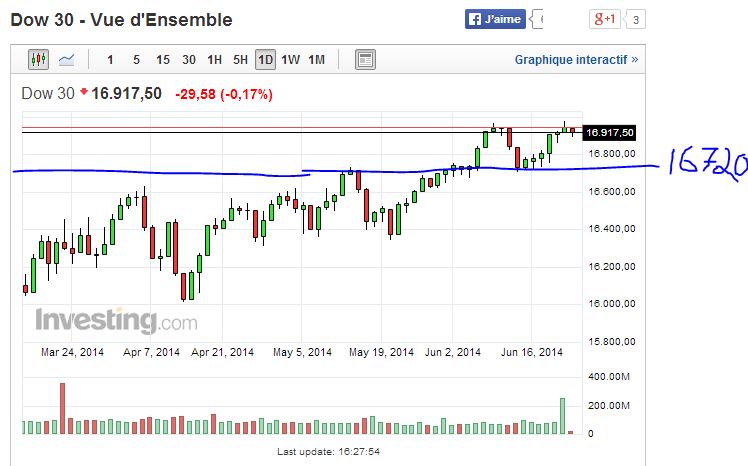
Task: Click the Google +1 share count bubble
Action: (x=636, y=19)
